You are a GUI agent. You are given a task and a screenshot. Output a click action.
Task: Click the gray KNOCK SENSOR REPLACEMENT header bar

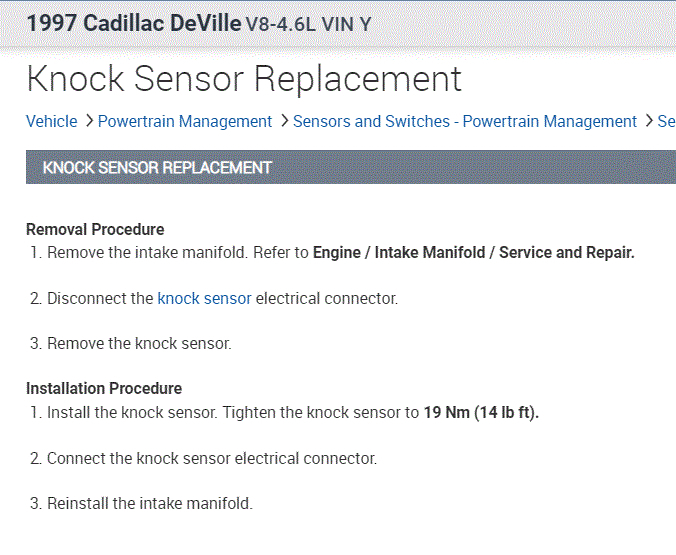[350, 167]
